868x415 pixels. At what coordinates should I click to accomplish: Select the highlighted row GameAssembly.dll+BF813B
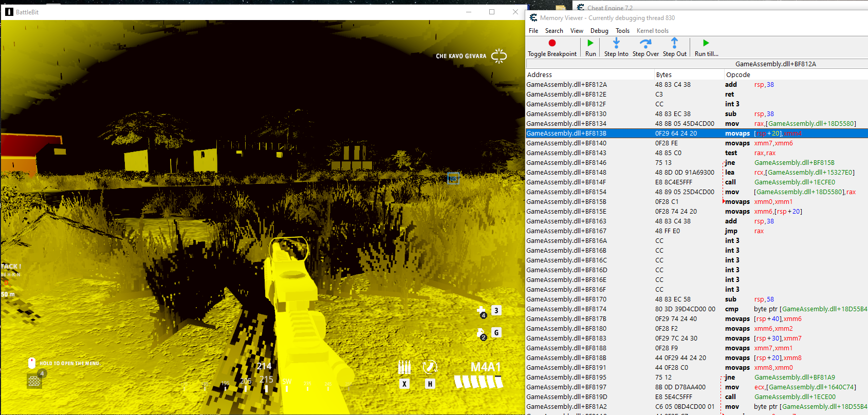(697, 134)
